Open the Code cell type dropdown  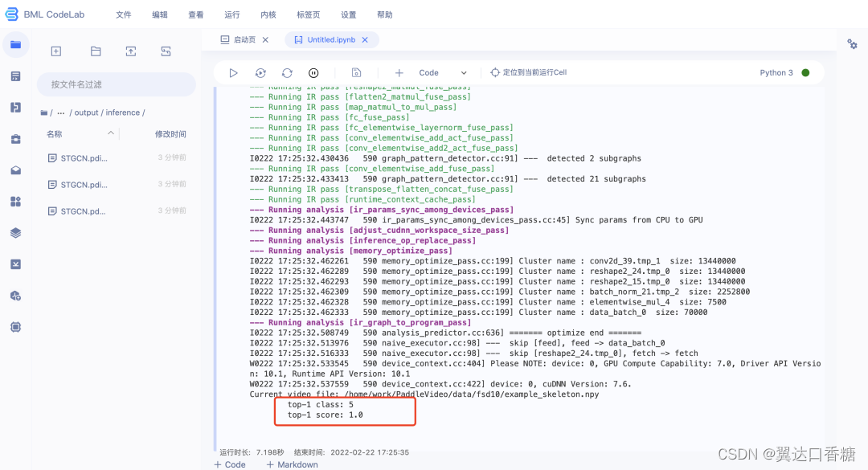(x=443, y=72)
